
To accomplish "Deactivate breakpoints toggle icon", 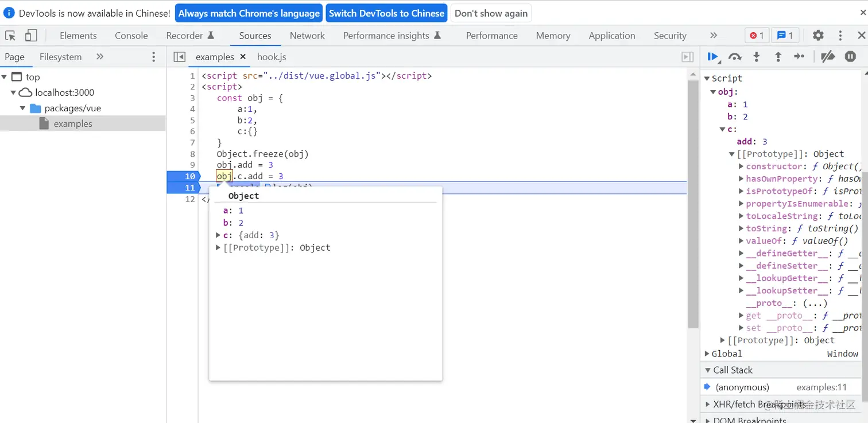I will (x=827, y=57).
